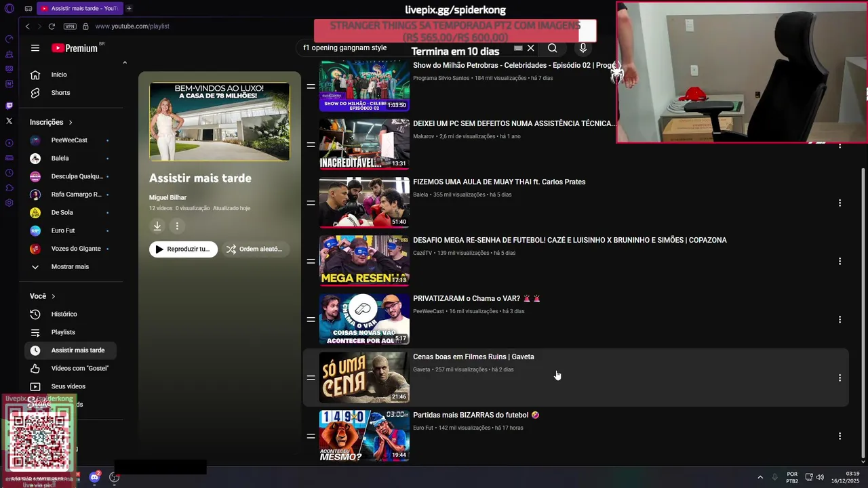The width and height of the screenshot is (868, 488).
Task: Open options for DESAFIO MEGA RE-SENHA video
Action: click(840, 262)
